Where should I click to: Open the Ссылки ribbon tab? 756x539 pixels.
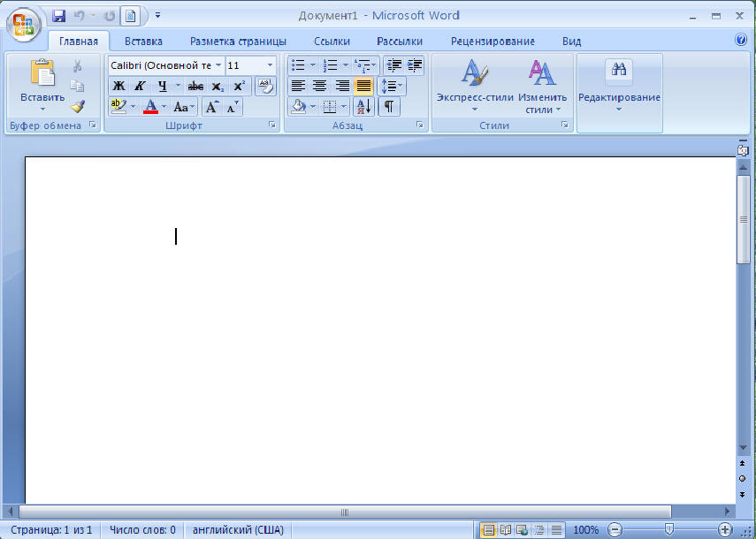[x=332, y=42]
